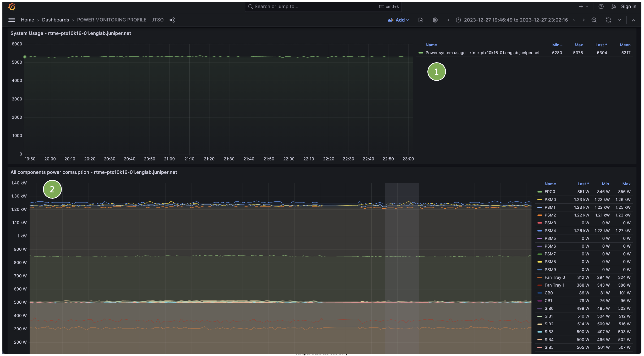Navigate to Home breadcrumb

point(27,20)
